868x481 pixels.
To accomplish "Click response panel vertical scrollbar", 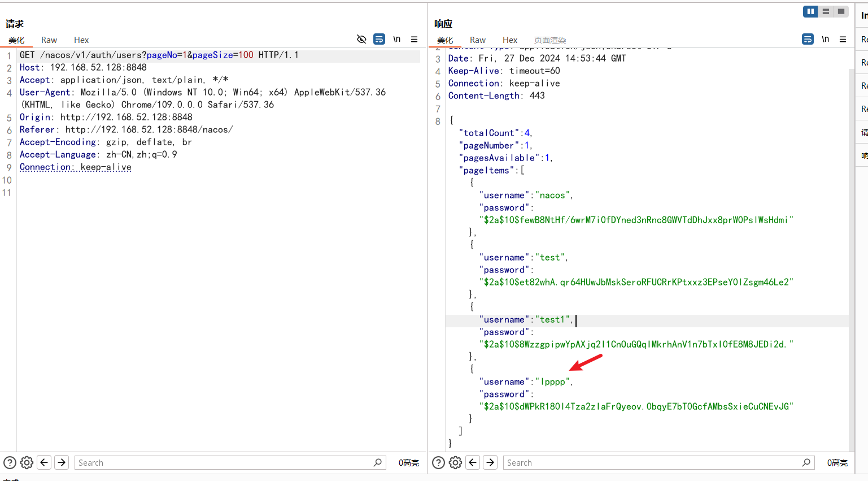I will point(852,260).
